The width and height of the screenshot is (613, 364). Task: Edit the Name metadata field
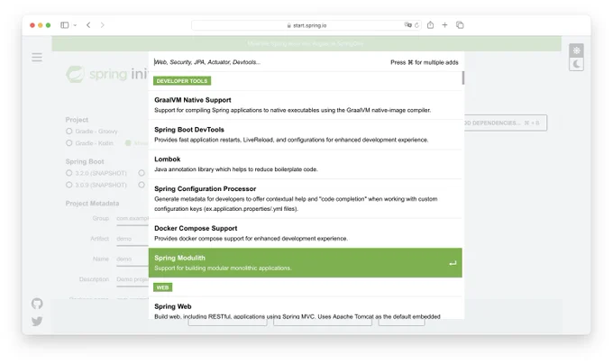[133, 259]
